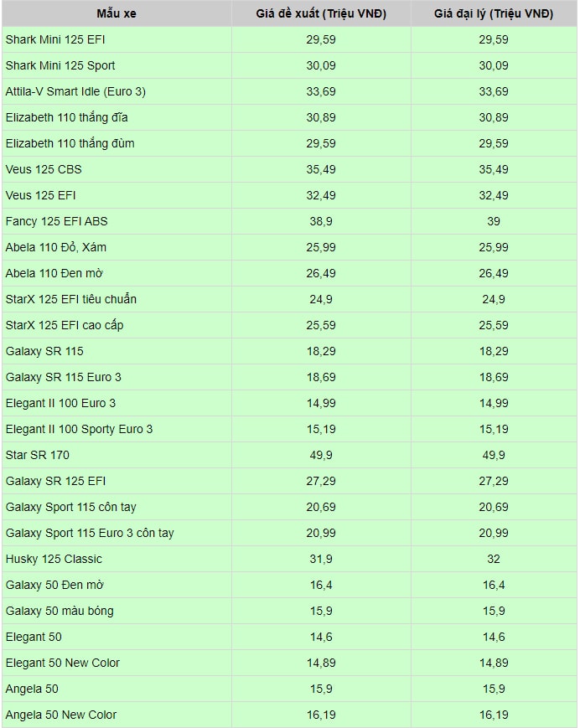Click the Angela 50 New Color model name
This screenshot has height=728, width=580.
61,715
